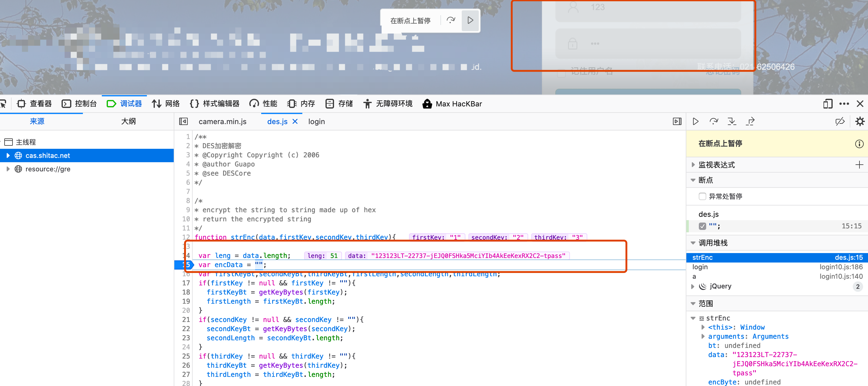Click the Step Over debugger icon
Image resolution: width=868 pixels, height=386 pixels.
click(714, 121)
